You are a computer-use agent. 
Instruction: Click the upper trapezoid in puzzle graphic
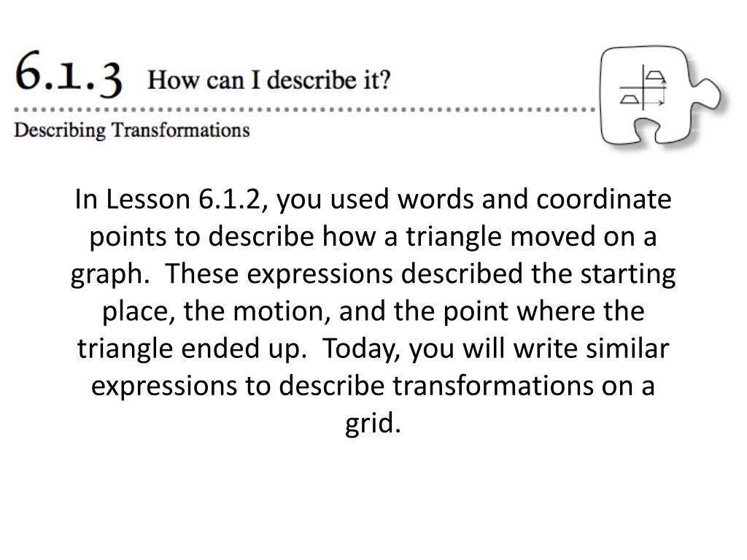point(655,76)
